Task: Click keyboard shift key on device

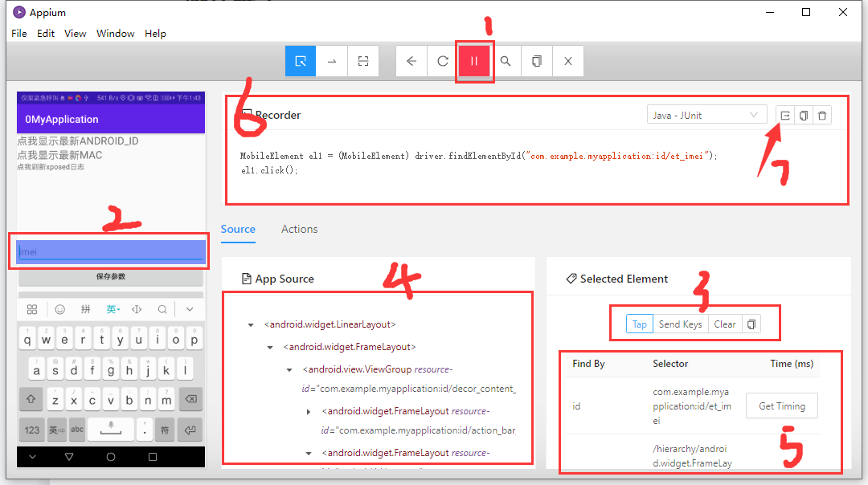Action: (x=31, y=399)
